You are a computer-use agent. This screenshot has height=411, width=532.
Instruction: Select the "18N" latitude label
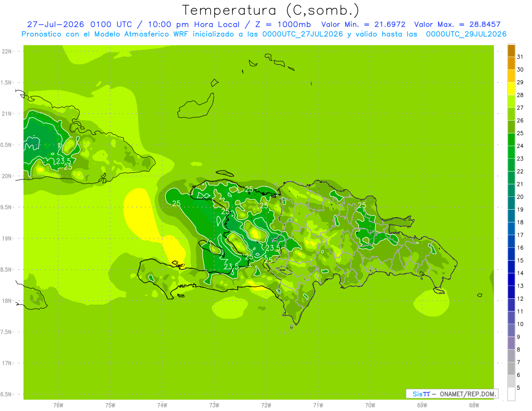coord(7,301)
